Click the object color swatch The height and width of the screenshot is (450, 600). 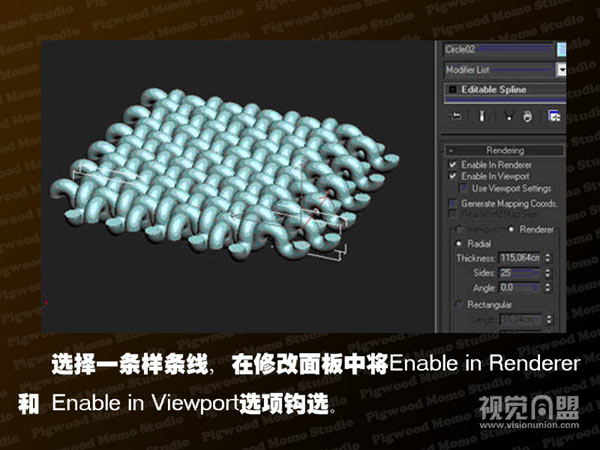[x=561, y=47]
